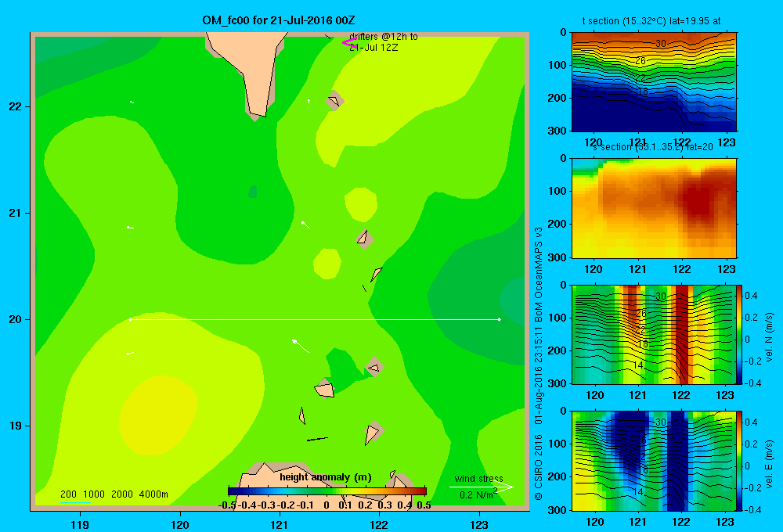Click the longitude 121 tick label on main map
783x532 pixels.
pyautogui.click(x=280, y=524)
